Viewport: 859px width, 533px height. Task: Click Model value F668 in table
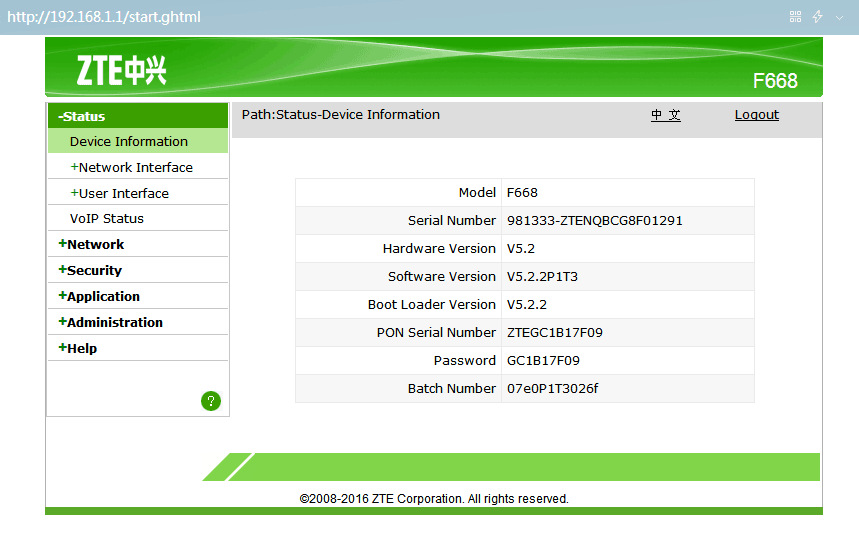pos(522,193)
